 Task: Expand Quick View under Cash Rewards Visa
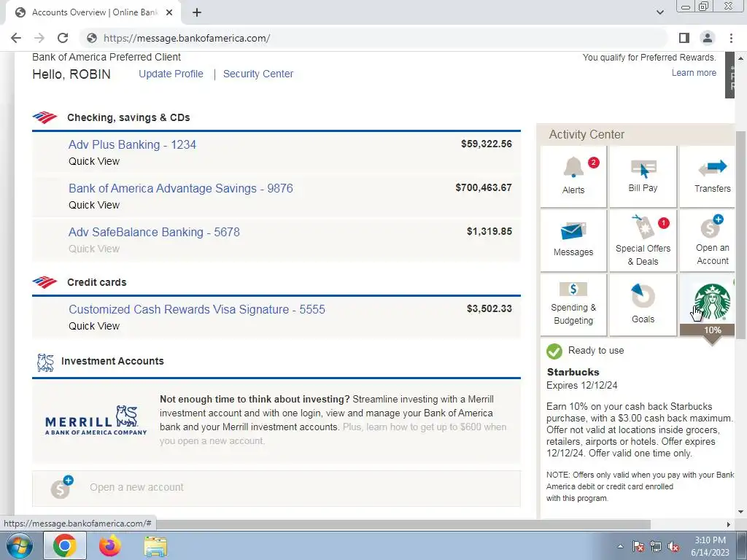click(x=94, y=326)
